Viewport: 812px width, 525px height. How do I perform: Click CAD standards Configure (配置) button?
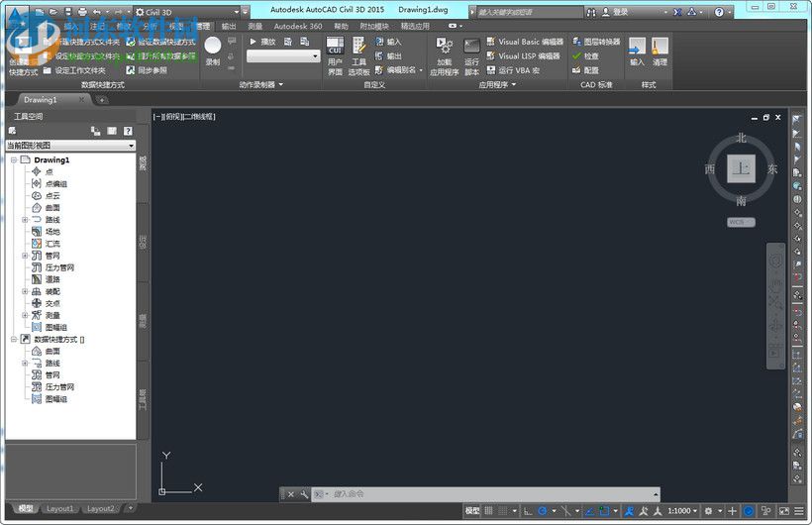pos(585,70)
